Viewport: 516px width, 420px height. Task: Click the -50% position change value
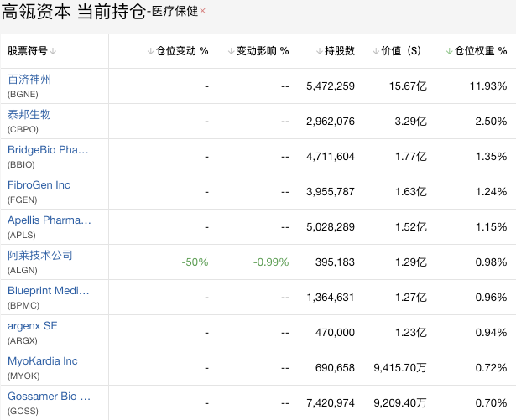tap(195, 262)
